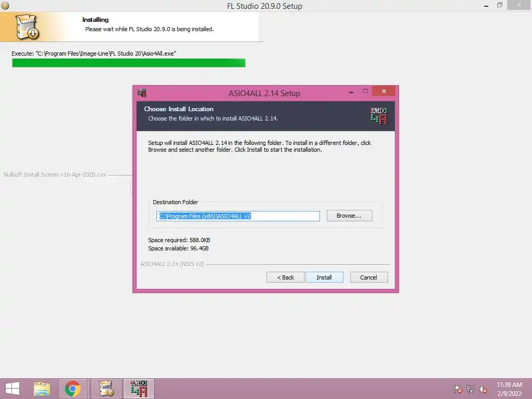Screen dimensions: 532x399
Task: Switch to FL Studio installer taskbar item
Action: pos(106,389)
